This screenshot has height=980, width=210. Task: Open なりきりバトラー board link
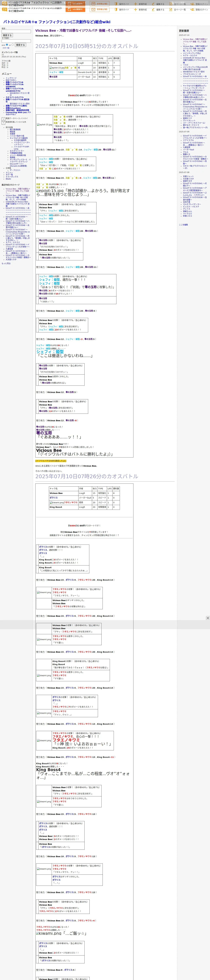[x=17, y=151]
